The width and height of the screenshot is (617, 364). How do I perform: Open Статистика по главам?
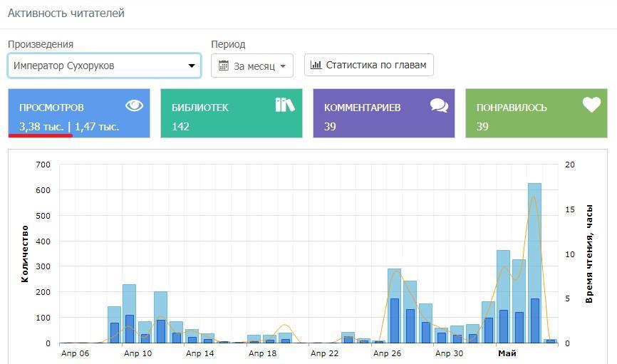point(368,65)
